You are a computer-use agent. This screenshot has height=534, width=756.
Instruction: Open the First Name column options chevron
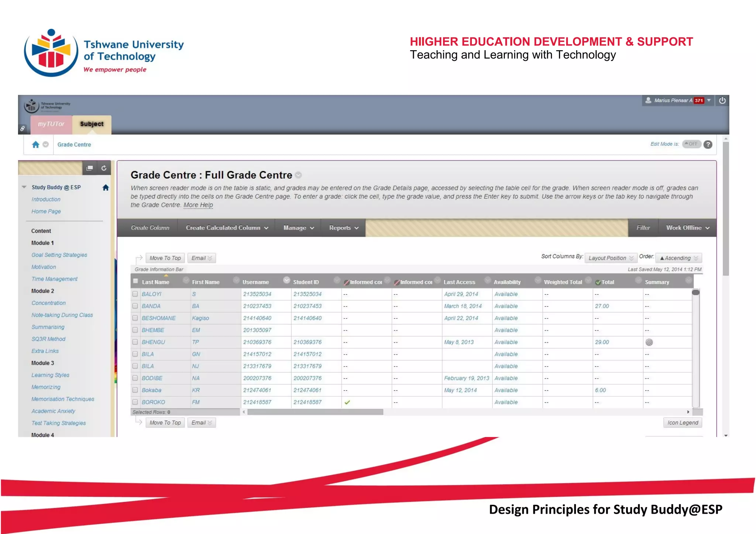coord(236,280)
